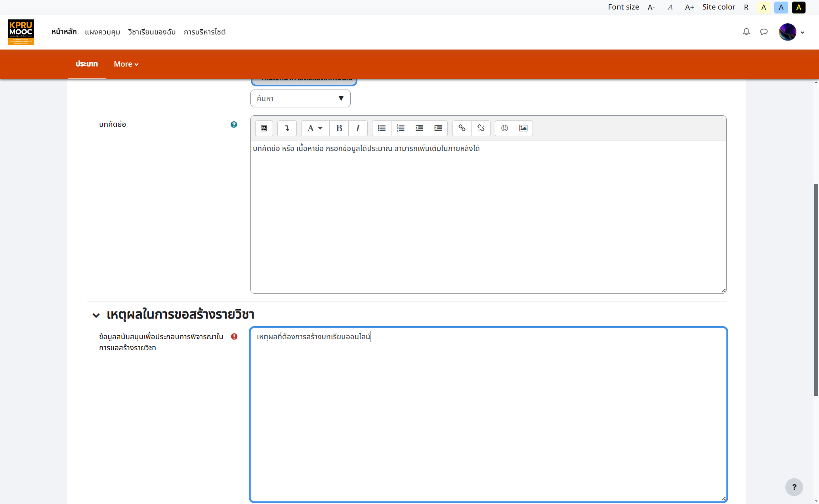Reset site color with R
The image size is (819, 504).
pyautogui.click(x=746, y=7)
